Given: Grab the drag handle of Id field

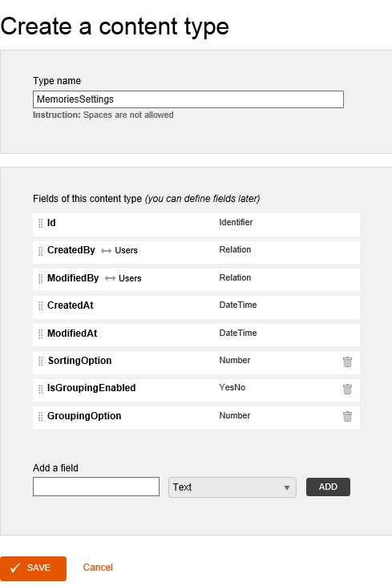Looking at the screenshot, I should point(40,223).
